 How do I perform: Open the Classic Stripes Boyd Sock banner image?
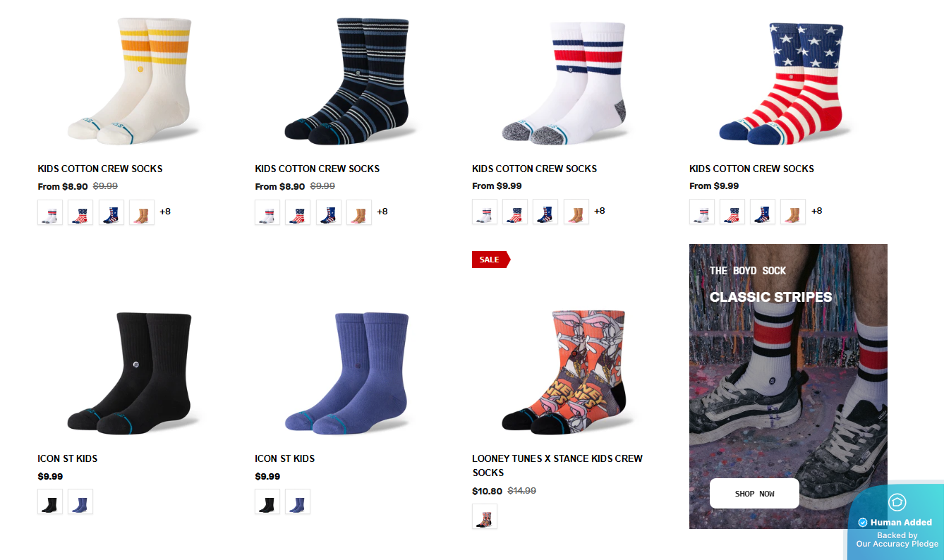point(788,386)
